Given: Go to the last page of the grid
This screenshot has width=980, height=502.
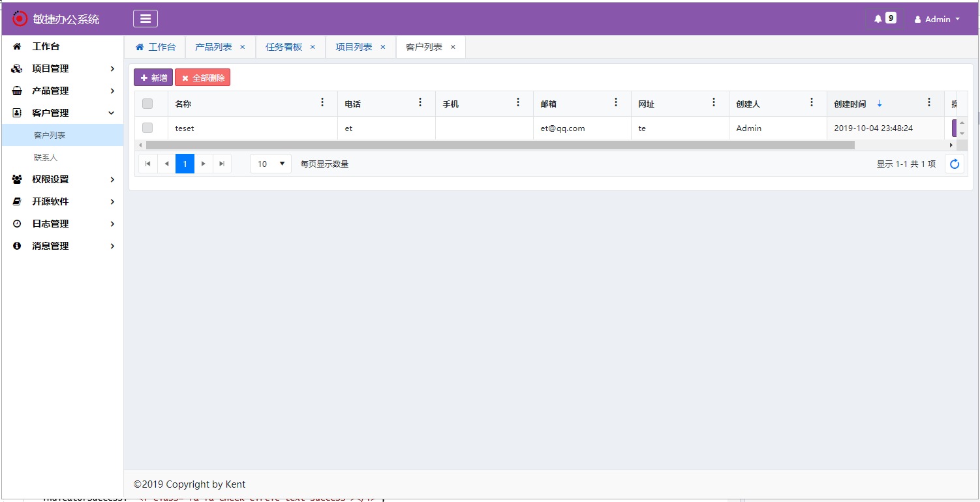Looking at the screenshot, I should point(222,164).
